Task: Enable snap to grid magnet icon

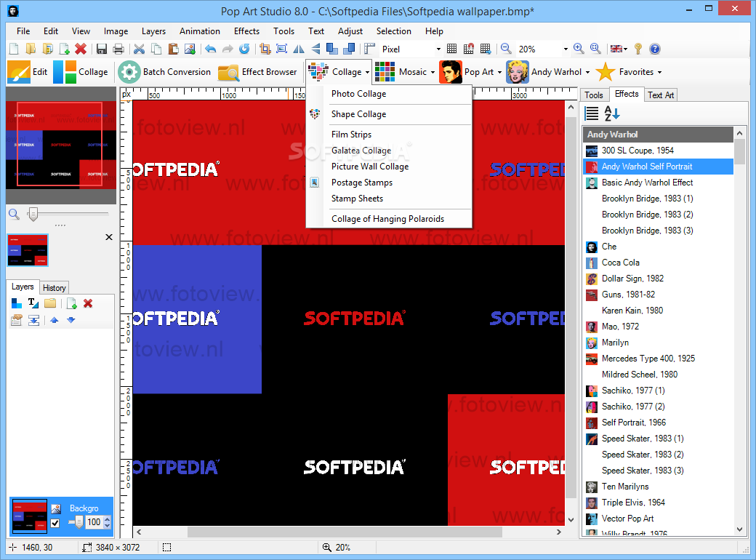Action: tap(469, 49)
